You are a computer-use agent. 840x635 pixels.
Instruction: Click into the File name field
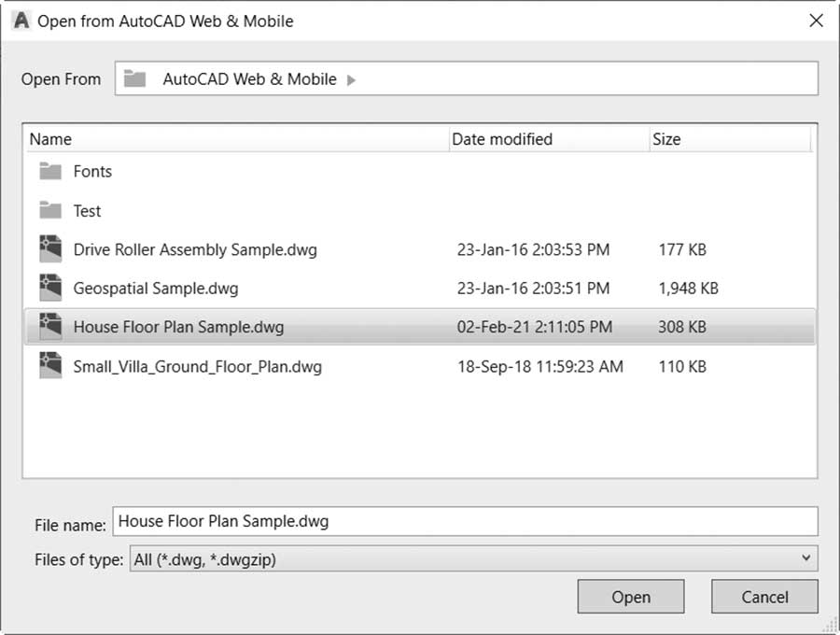click(x=465, y=521)
